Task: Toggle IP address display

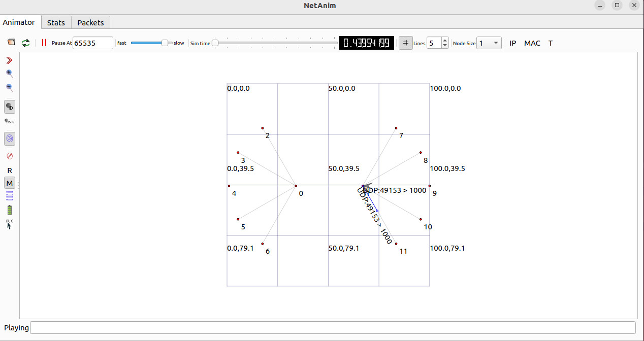Action: click(513, 43)
